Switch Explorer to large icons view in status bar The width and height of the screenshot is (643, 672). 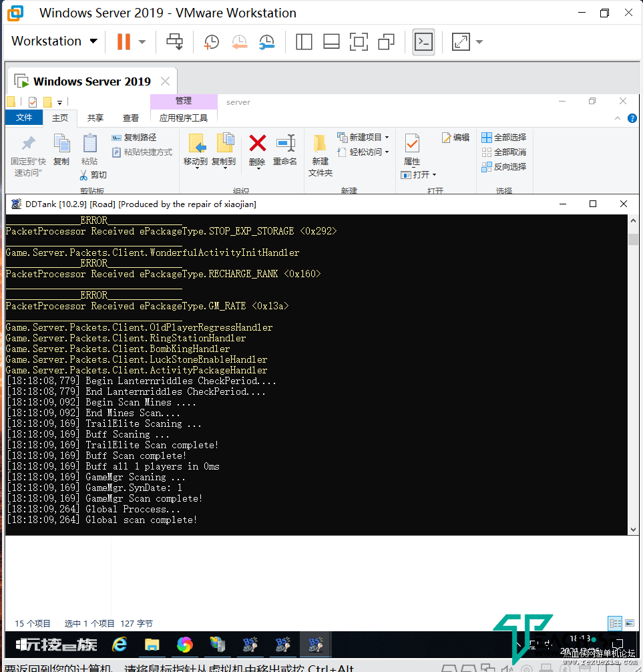[x=630, y=623]
